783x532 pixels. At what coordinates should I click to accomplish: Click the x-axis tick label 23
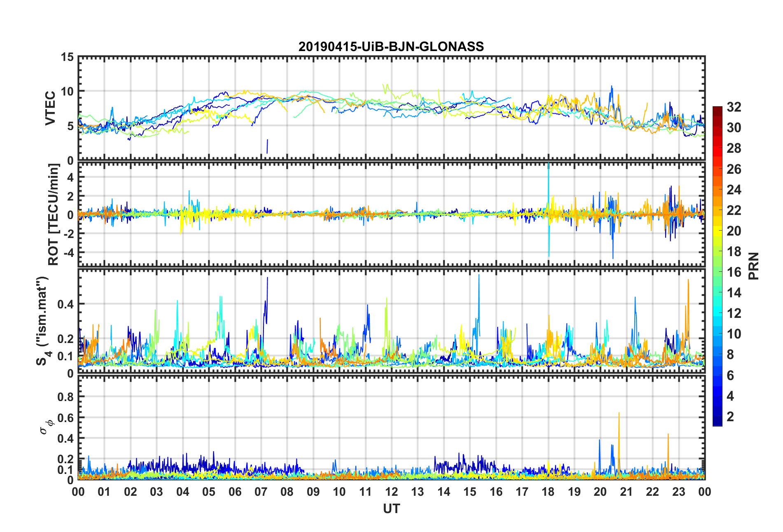point(678,492)
